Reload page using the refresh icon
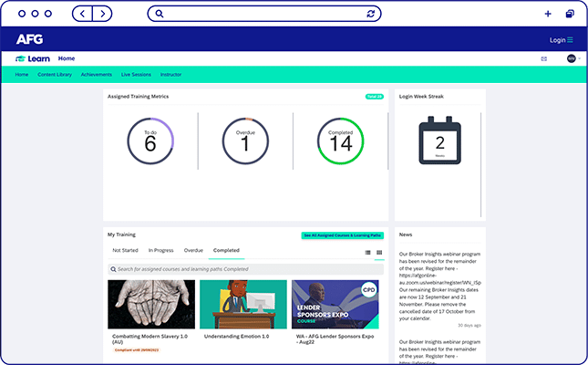The image size is (588, 365). 370,14
